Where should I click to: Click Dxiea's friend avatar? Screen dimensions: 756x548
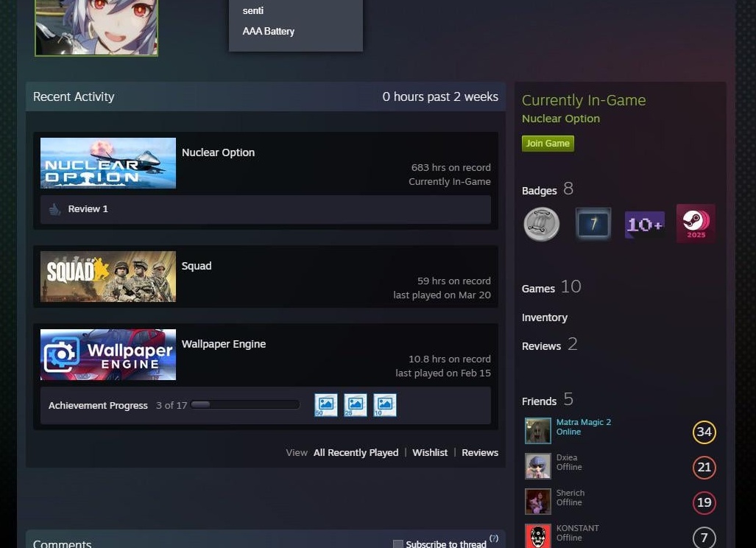537,466
